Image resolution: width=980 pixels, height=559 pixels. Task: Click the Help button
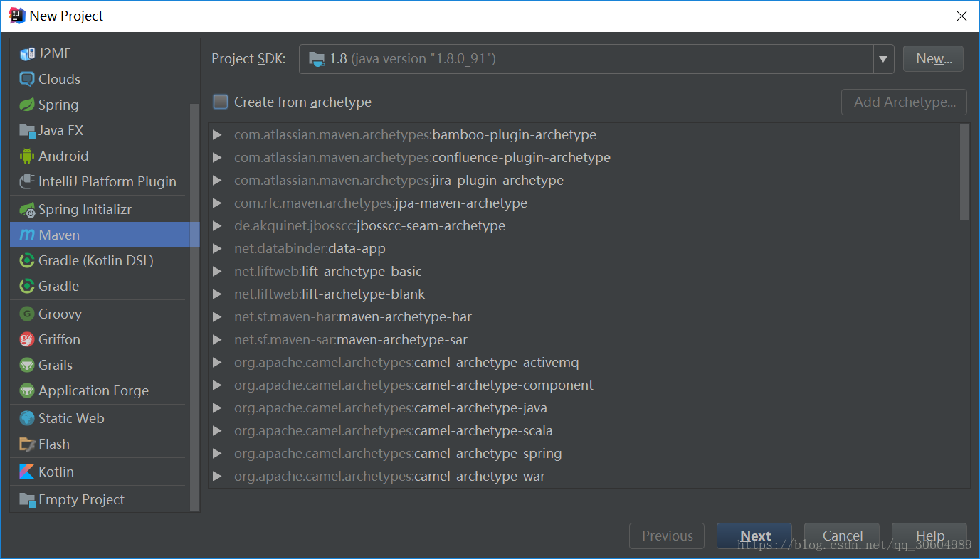point(929,536)
